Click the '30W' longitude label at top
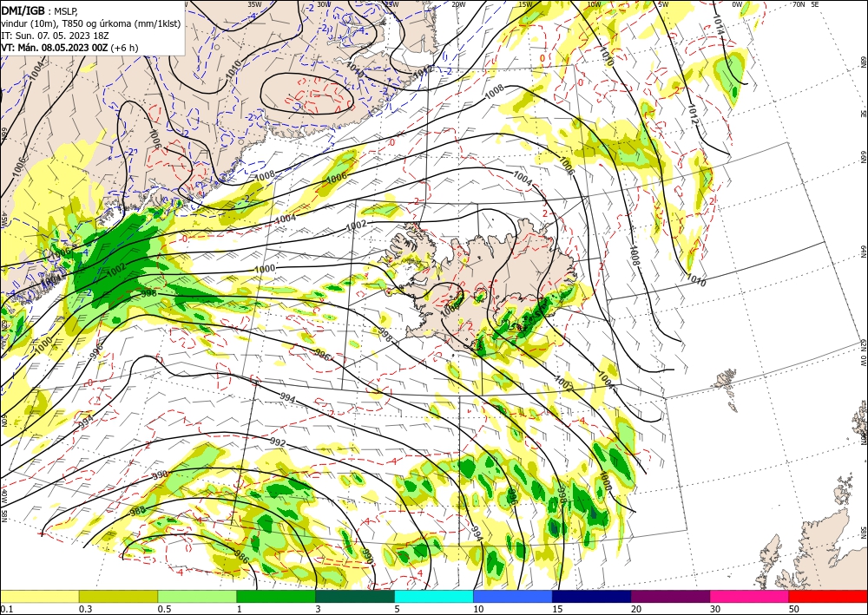The width and height of the screenshot is (868, 615). tap(324, 4)
